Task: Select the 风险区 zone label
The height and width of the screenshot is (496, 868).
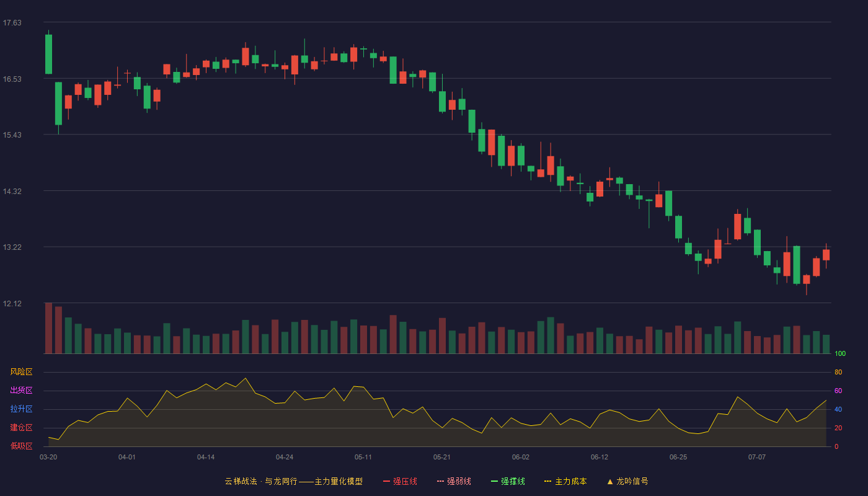Action: (x=21, y=372)
